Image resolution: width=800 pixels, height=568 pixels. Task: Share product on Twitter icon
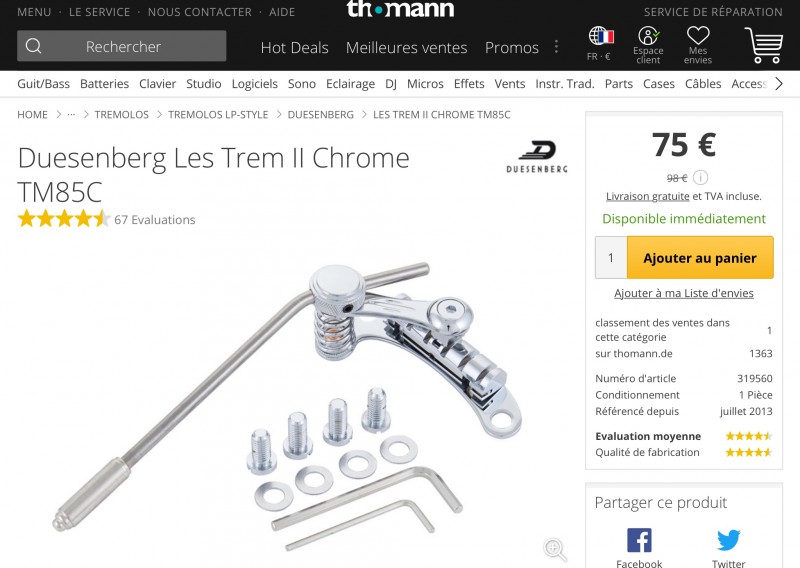[728, 540]
